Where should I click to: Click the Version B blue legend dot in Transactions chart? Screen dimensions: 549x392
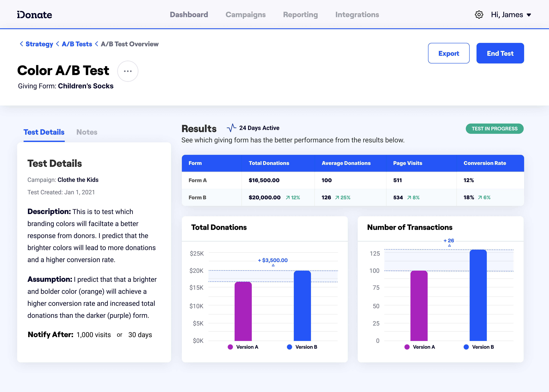(466, 347)
